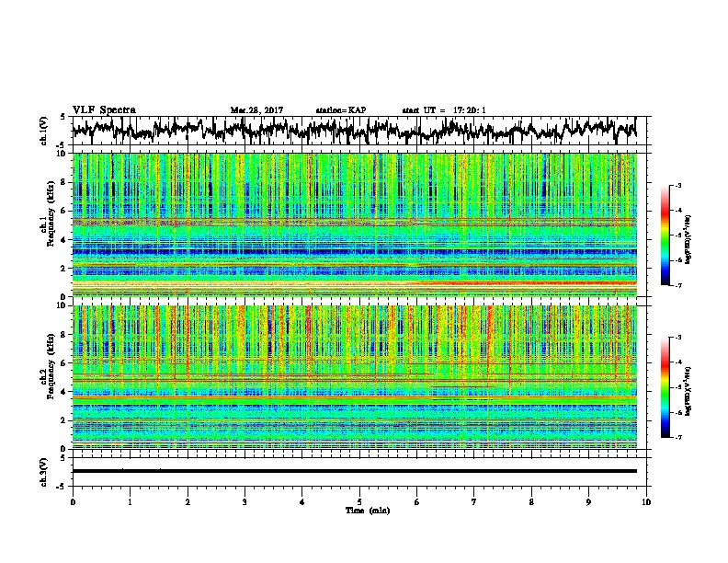The height and width of the screenshot is (563, 728).
Task: Click the time axis tick label "4"
Action: [x=302, y=501]
